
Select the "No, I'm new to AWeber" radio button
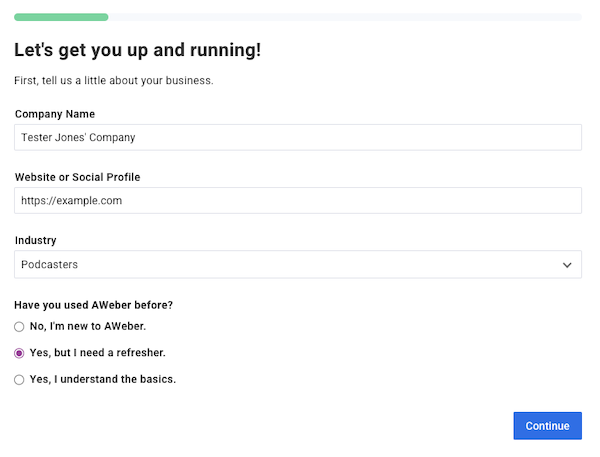coord(19,327)
